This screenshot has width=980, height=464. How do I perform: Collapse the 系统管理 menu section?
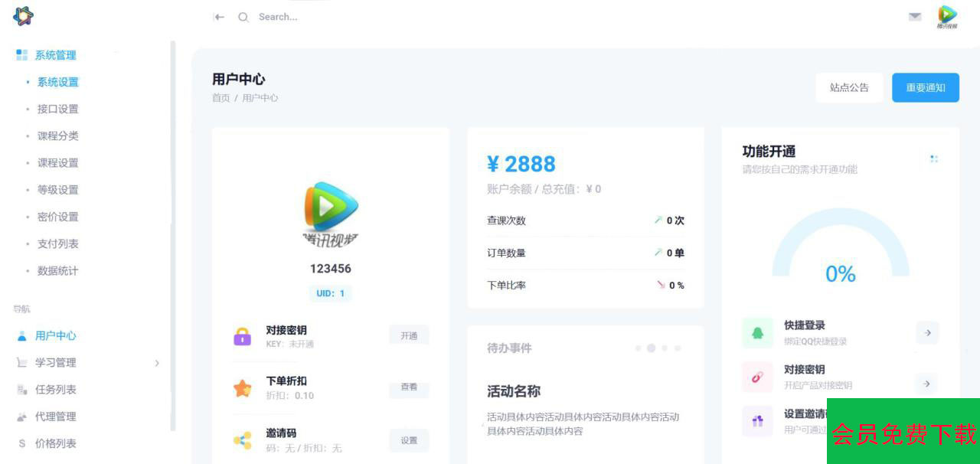(55, 55)
